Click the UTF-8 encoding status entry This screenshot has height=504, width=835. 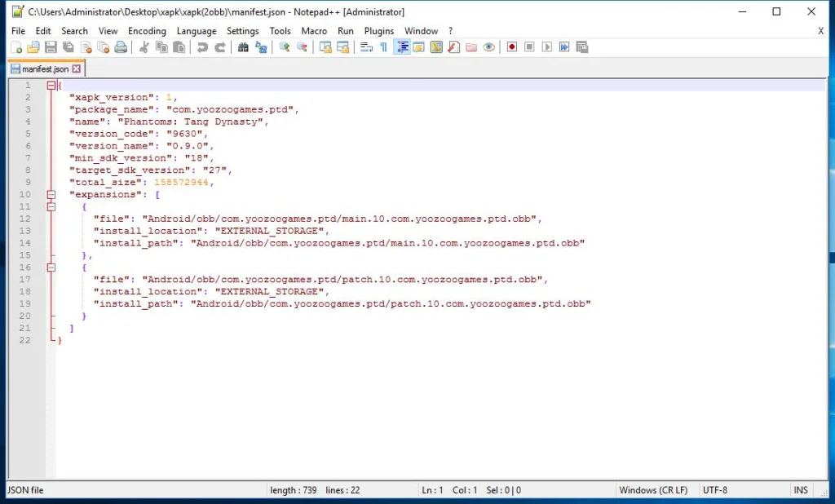[x=714, y=490]
